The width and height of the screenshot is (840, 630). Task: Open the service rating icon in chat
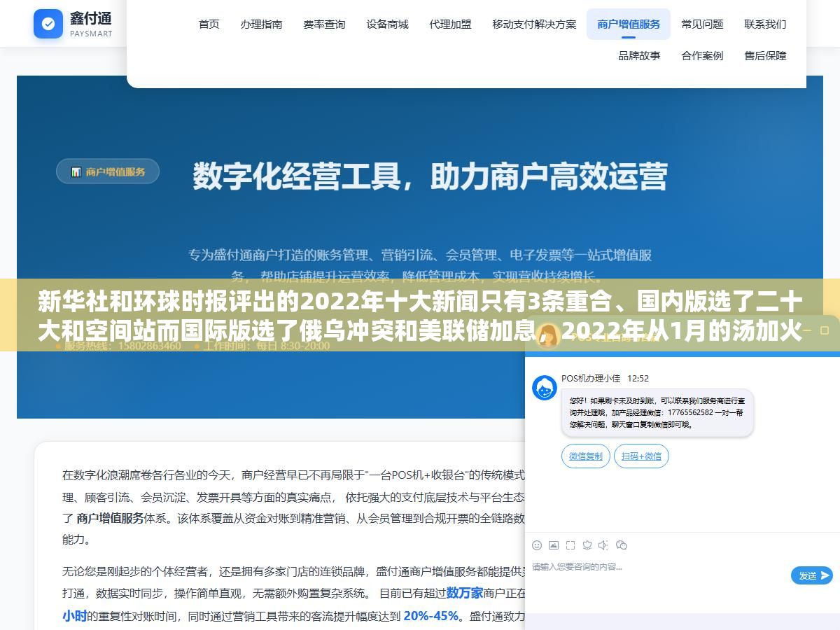pyautogui.click(x=587, y=545)
